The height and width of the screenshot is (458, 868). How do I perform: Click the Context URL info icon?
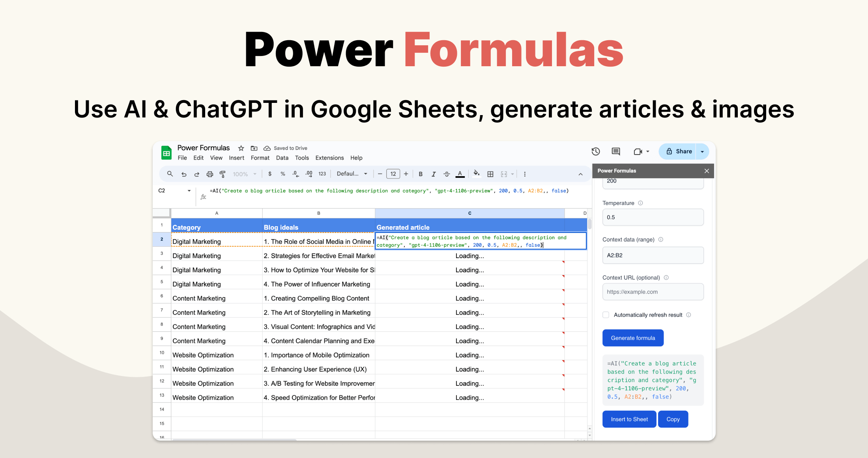tap(666, 277)
